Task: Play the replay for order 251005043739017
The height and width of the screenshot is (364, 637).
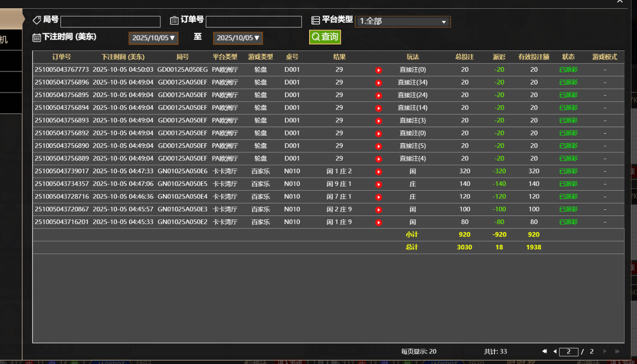Action: 378,171
